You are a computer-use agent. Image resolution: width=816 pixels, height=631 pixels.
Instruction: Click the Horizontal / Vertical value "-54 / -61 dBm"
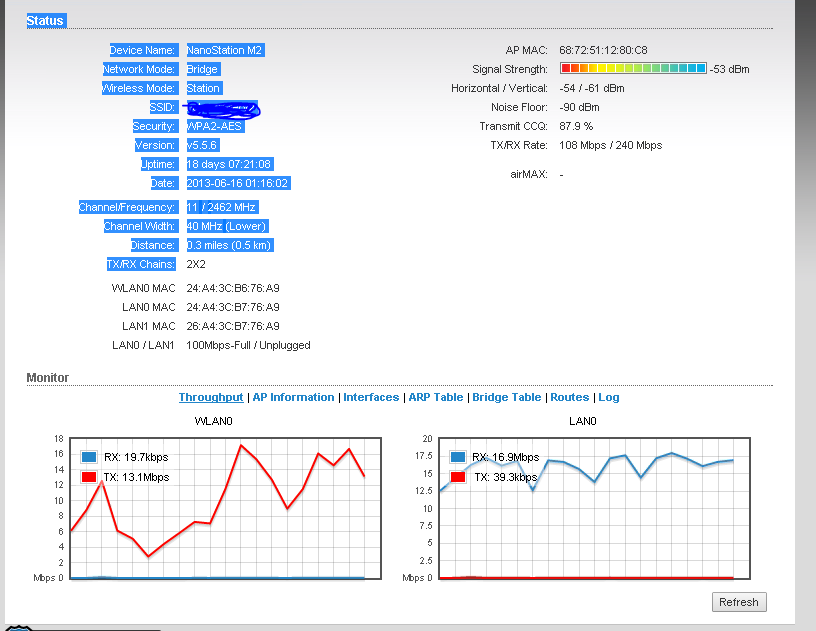pyautogui.click(x=592, y=88)
